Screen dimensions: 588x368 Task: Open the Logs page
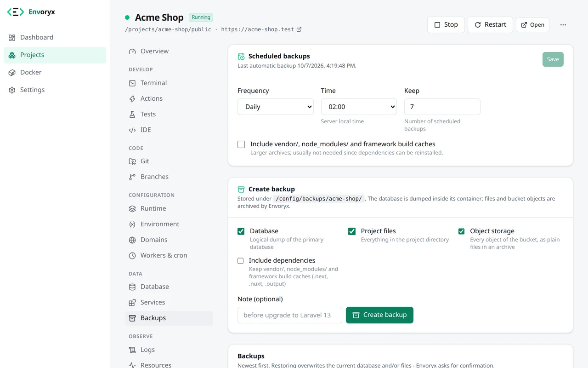169,350
